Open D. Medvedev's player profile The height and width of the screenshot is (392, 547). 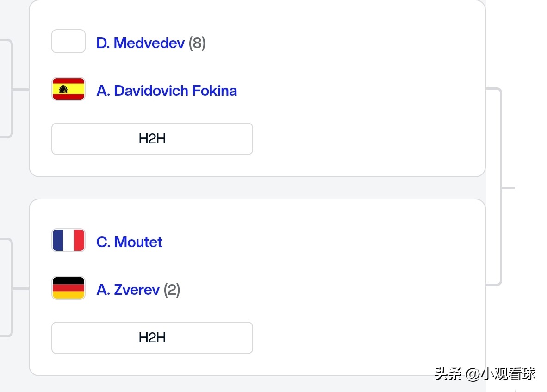click(140, 43)
